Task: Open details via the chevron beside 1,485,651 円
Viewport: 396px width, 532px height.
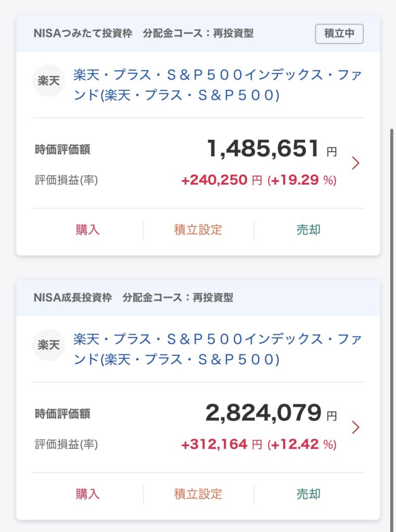Action: point(355,163)
